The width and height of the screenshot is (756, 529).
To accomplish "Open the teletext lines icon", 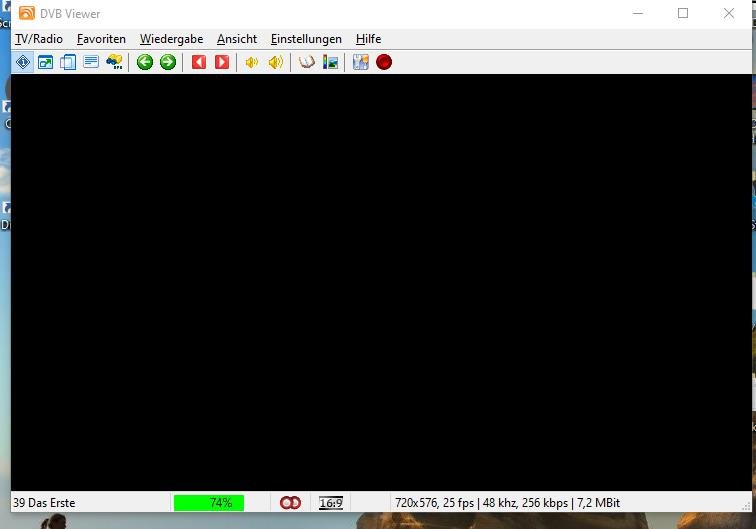I will click(91, 62).
